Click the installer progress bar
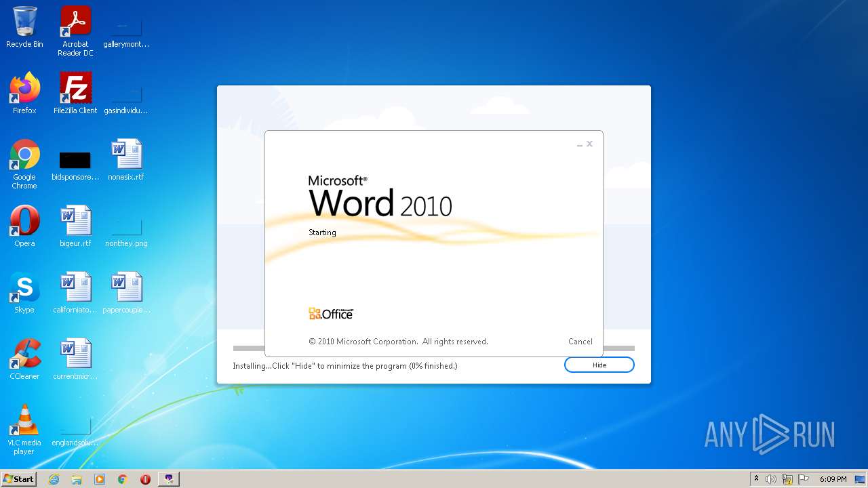Screen dimensions: 868x488 coord(434,348)
